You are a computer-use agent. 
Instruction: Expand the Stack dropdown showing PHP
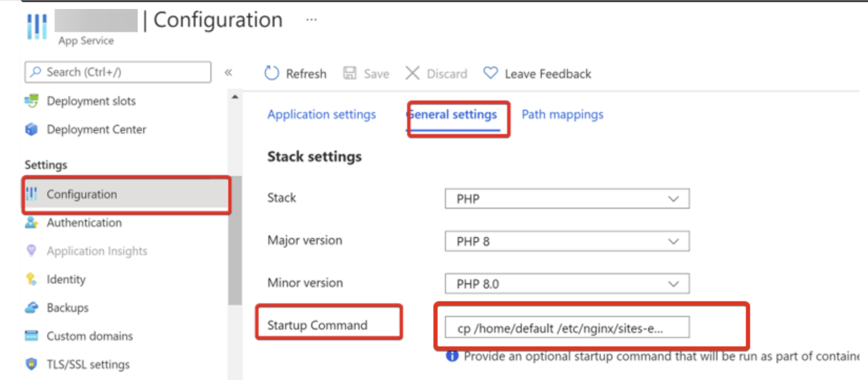(x=567, y=198)
